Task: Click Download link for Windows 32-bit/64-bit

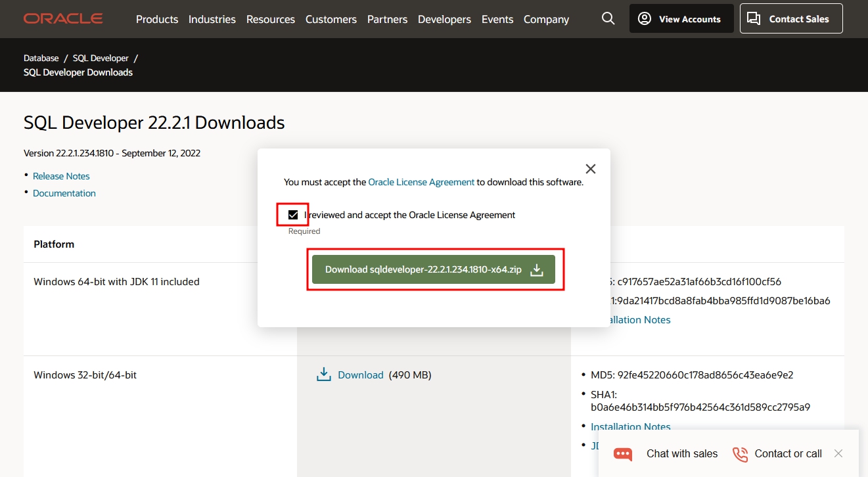Action: coord(361,375)
